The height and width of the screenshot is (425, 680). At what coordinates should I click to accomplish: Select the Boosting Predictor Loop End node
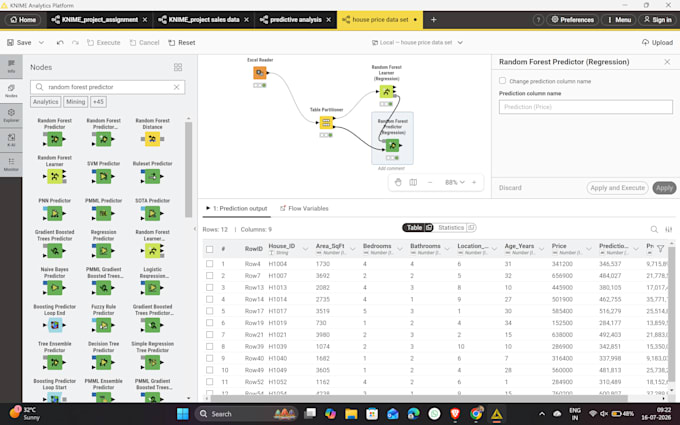pos(55,325)
